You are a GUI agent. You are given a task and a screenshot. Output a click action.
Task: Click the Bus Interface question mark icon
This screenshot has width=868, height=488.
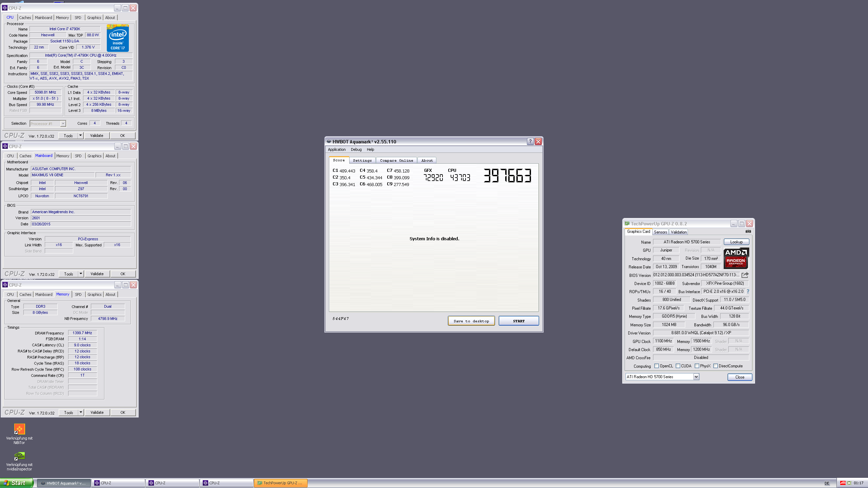748,291
